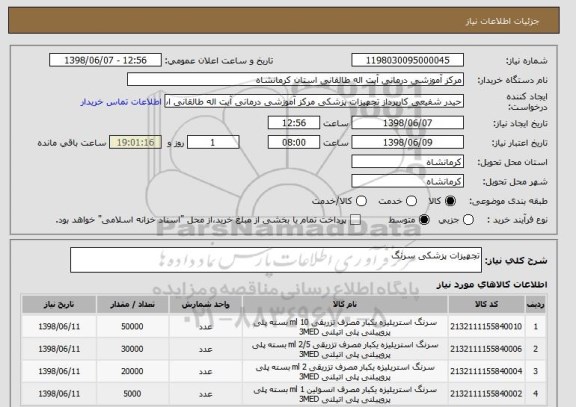The image size is (576, 407).
Task: Click the public announcement date field
Action: 105,60
